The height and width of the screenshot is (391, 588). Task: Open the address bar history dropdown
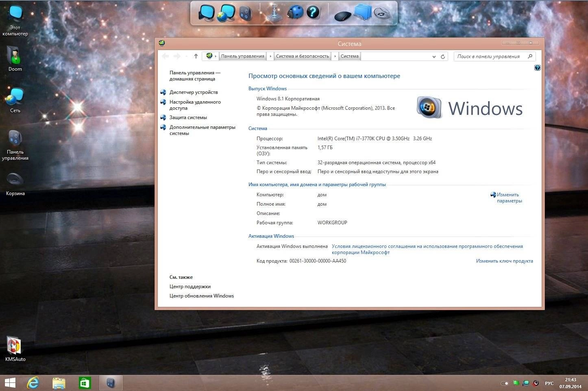tap(434, 56)
